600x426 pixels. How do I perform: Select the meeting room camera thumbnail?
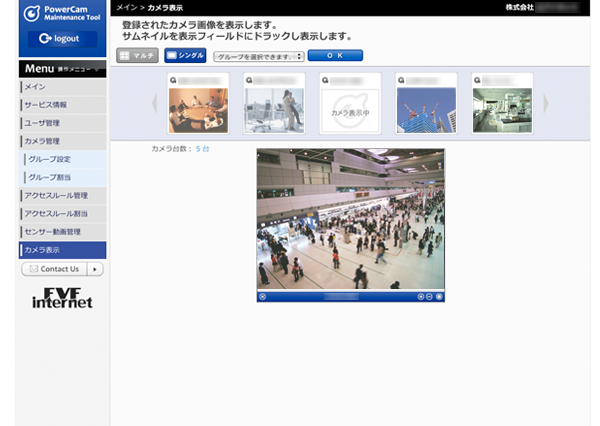tap(198, 111)
